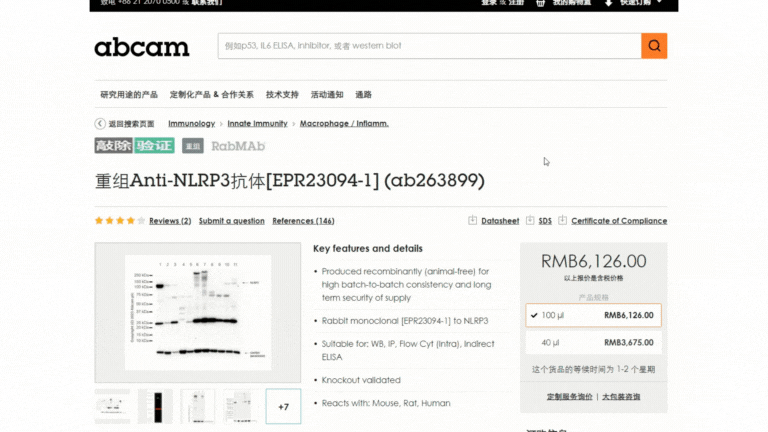This screenshot has width=768, height=432.
Task: Open the 研究用途的产品 menu
Action: (x=129, y=95)
